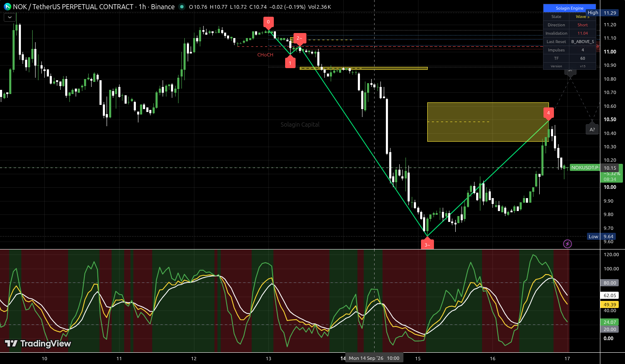Click the 10.50 price axis label
This screenshot has height=364, width=625.
[610, 120]
